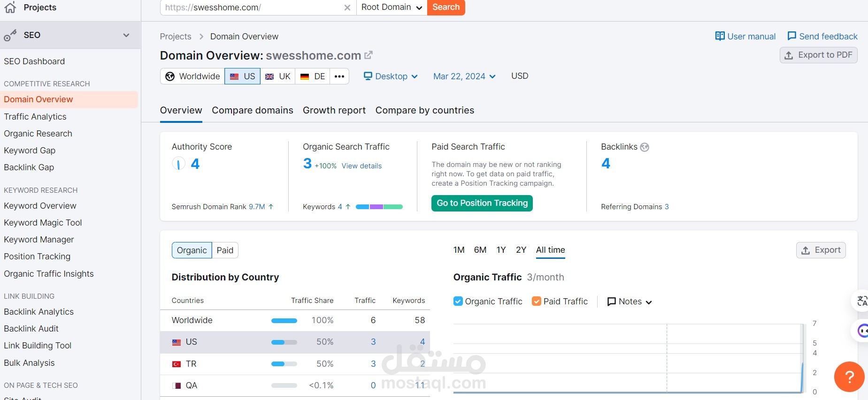Click the orange Search button

click(446, 8)
